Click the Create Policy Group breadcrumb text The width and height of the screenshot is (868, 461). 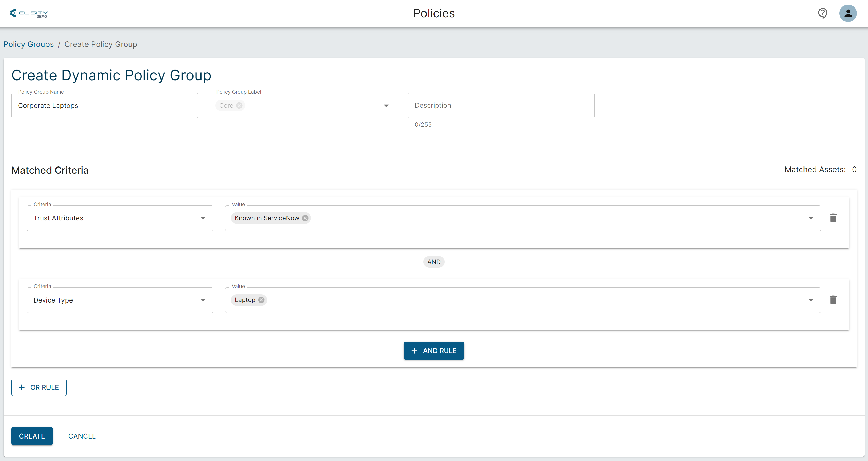(101, 44)
